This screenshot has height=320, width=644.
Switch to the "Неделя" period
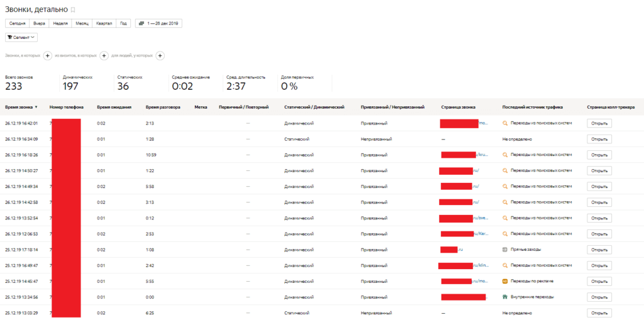pos(61,23)
